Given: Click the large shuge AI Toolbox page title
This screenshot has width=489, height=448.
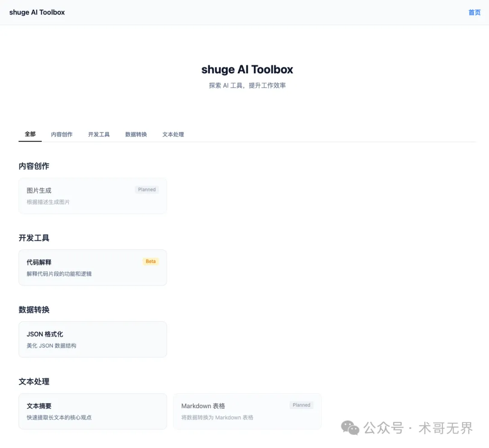Looking at the screenshot, I should [x=247, y=70].
